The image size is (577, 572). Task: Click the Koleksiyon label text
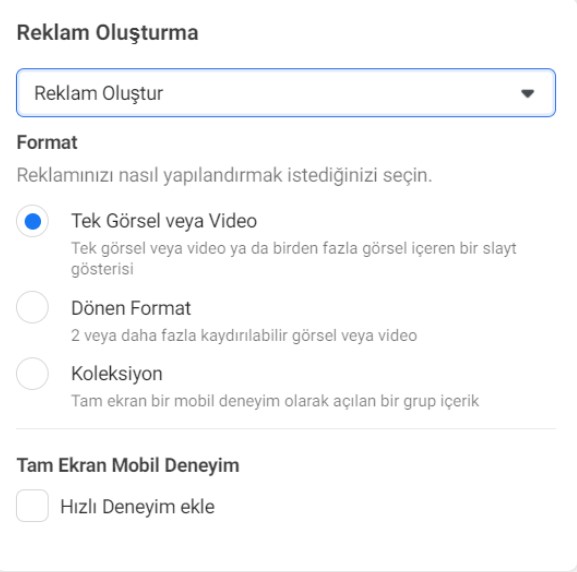(x=117, y=374)
